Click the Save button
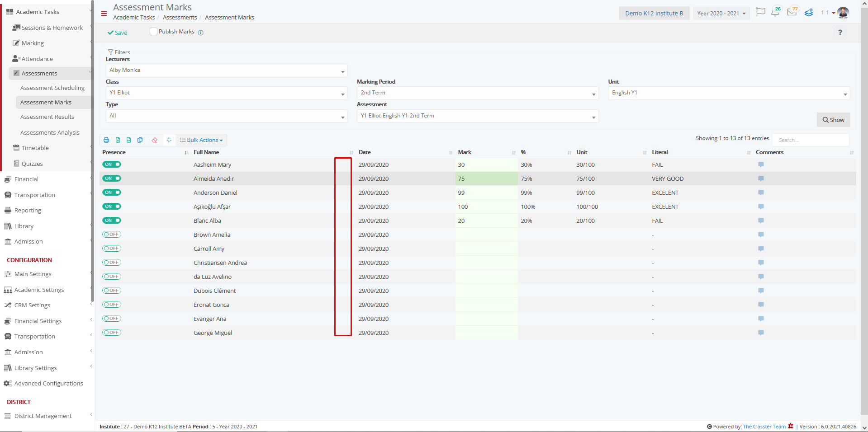The height and width of the screenshot is (432, 868). point(118,33)
